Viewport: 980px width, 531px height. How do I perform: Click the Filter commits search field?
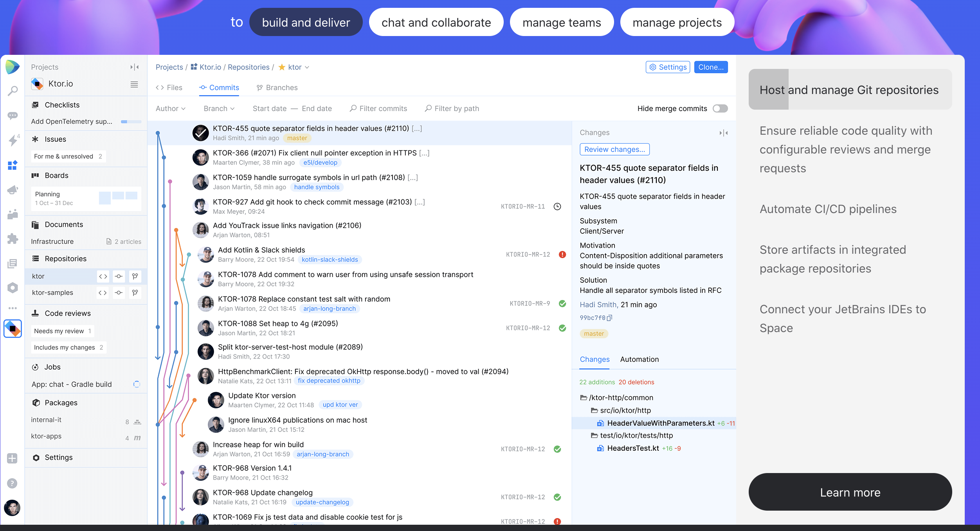[379, 108]
